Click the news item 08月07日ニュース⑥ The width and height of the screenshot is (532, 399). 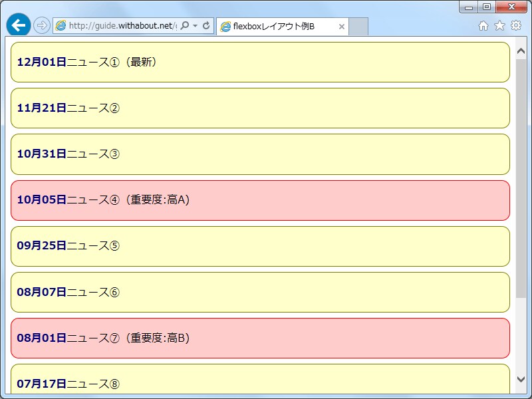tap(260, 292)
